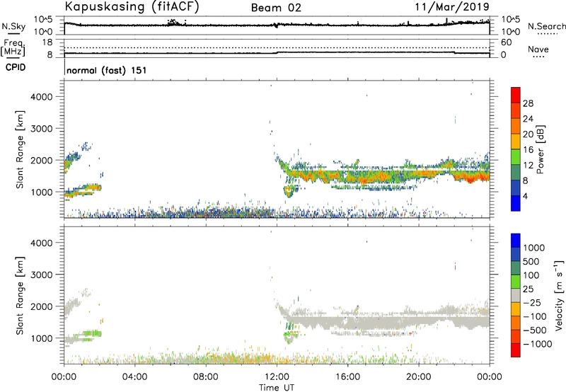Viewport: 566px width, 392px height.
Task: Click the '04:00' time axis tick label
Action: click(x=134, y=377)
